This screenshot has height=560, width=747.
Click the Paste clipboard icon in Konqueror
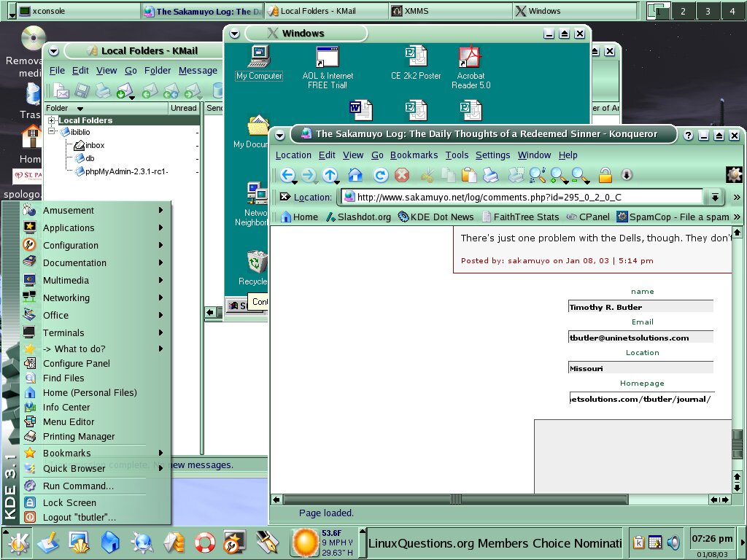(x=469, y=175)
